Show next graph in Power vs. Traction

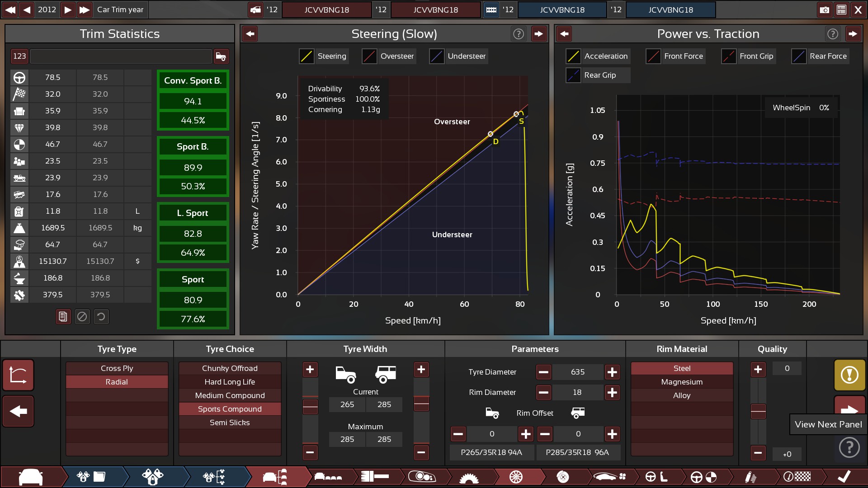click(x=853, y=34)
